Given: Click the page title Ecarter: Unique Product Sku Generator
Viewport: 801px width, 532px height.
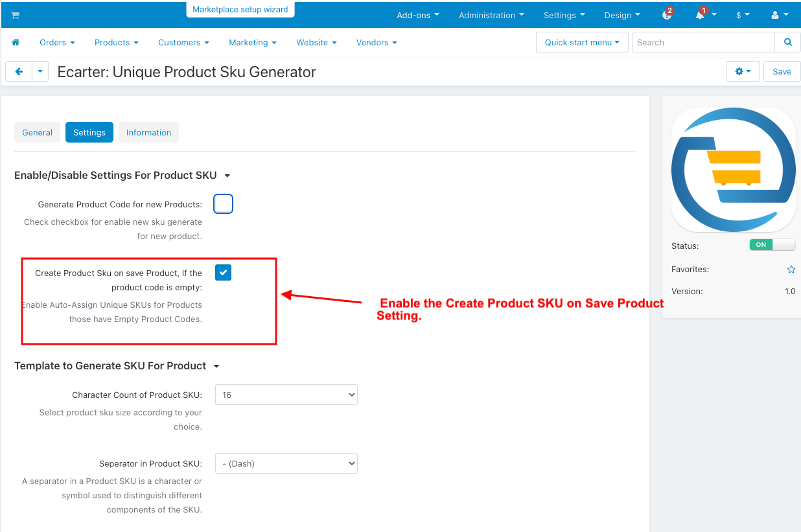Looking at the screenshot, I should click(x=187, y=72).
